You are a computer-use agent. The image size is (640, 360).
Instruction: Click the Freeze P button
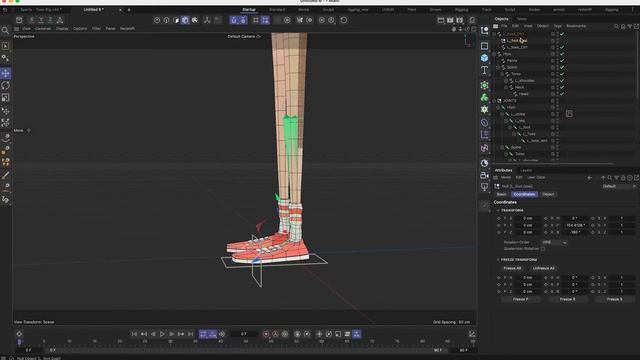[520, 299]
